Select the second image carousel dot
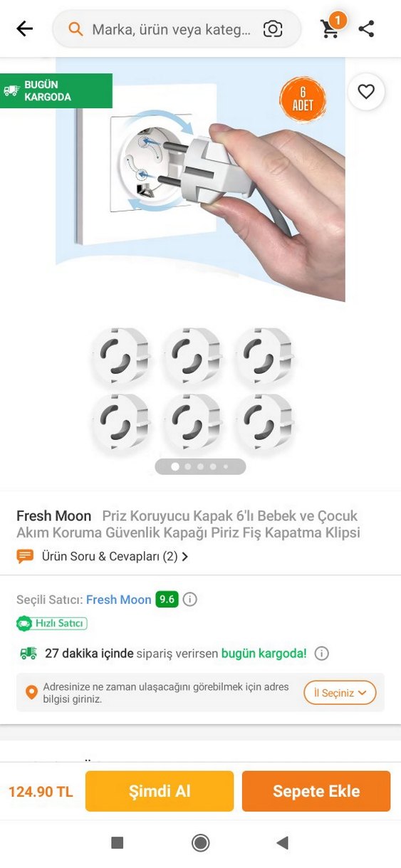The image size is (401, 868). coord(188,467)
